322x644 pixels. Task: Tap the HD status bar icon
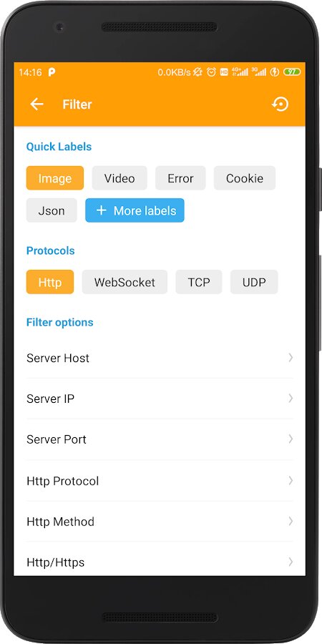(x=224, y=72)
